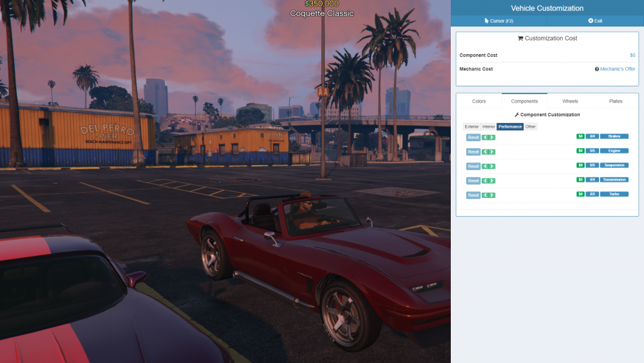Click the 2/2 level badge for Turbo
This screenshot has height=363, width=644.
[x=592, y=193]
